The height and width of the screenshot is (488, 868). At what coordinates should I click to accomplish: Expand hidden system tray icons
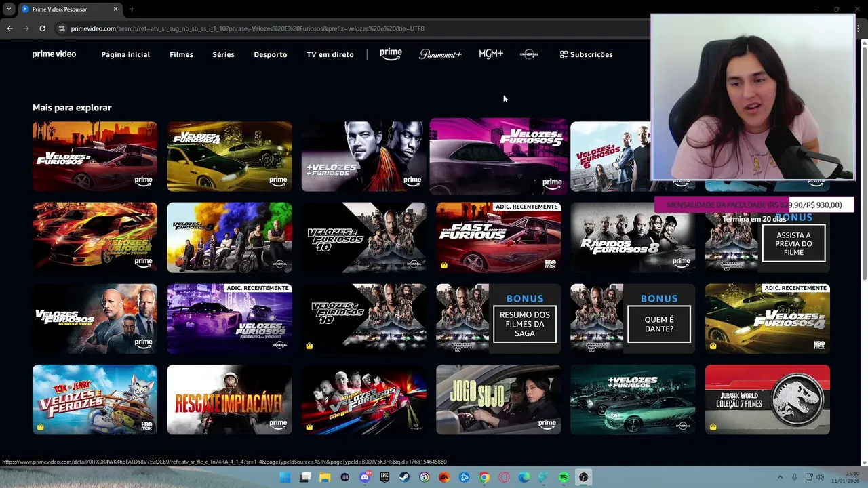(x=780, y=477)
